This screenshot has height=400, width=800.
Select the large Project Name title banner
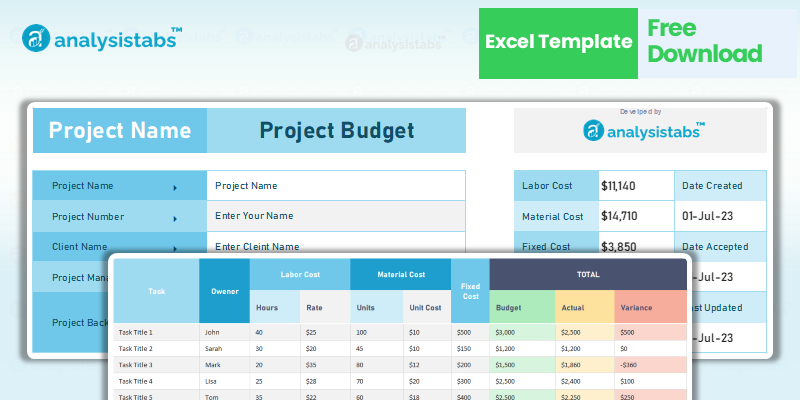(120, 131)
